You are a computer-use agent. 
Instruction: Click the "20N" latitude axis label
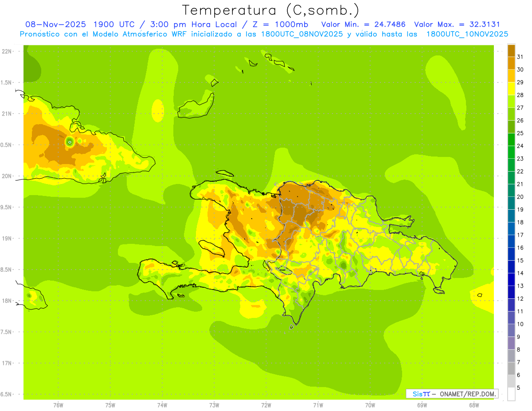(6, 176)
